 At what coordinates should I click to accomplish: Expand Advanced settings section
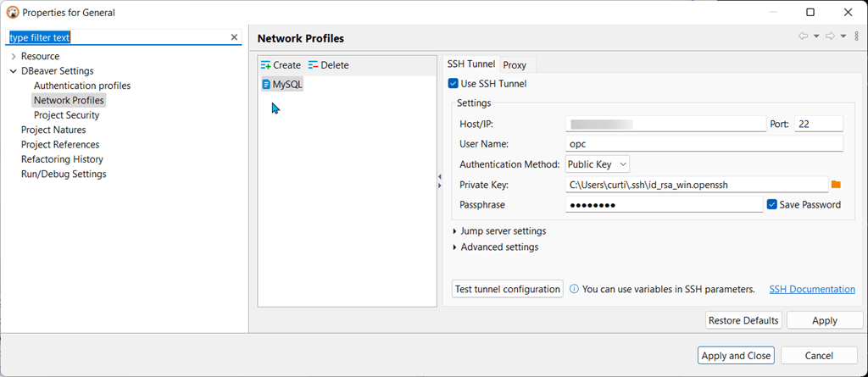tap(455, 247)
